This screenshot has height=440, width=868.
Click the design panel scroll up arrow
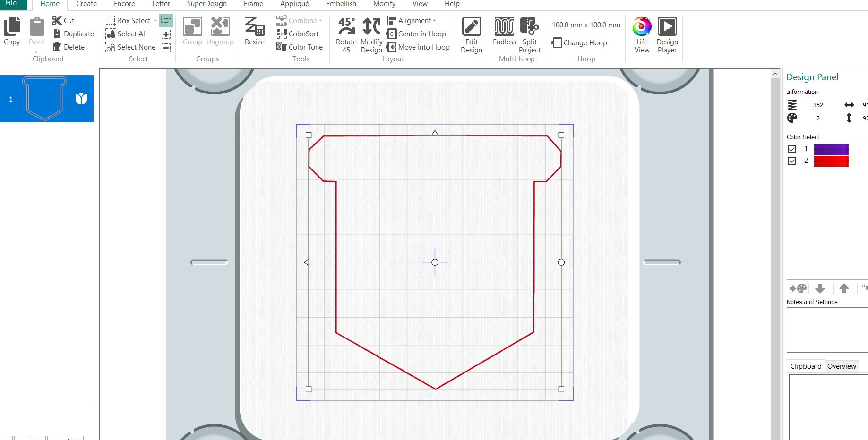pyautogui.click(x=775, y=74)
